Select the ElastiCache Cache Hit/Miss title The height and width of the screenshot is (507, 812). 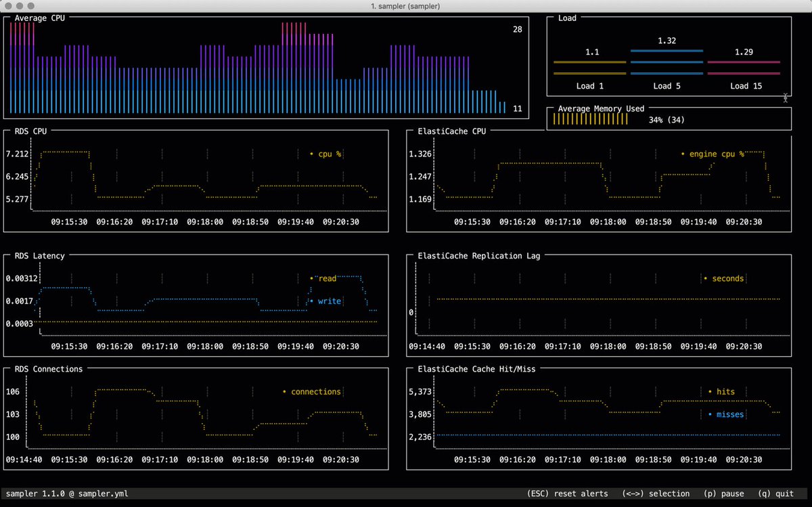[477, 369]
